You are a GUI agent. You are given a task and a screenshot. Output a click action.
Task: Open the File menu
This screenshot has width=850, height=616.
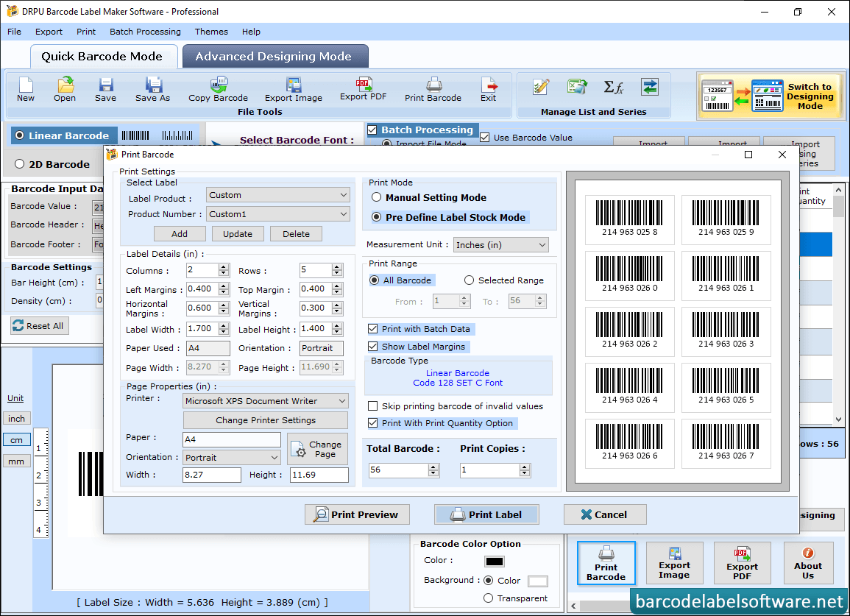tap(14, 32)
